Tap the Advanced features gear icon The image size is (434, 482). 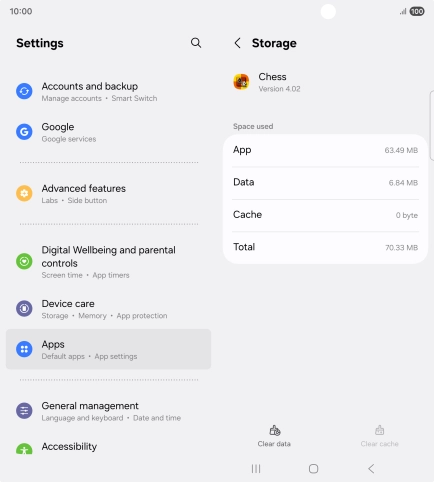pos(24,193)
